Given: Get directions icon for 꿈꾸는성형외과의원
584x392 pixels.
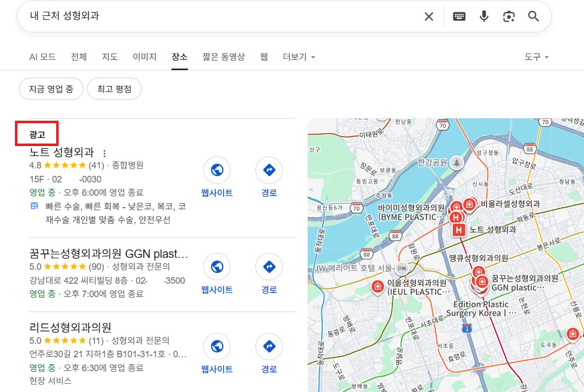Looking at the screenshot, I should [269, 266].
